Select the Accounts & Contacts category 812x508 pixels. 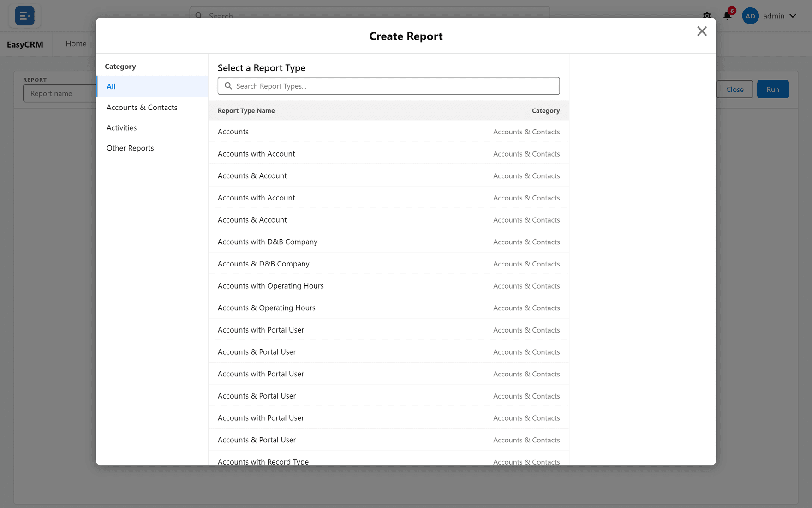pos(152,107)
